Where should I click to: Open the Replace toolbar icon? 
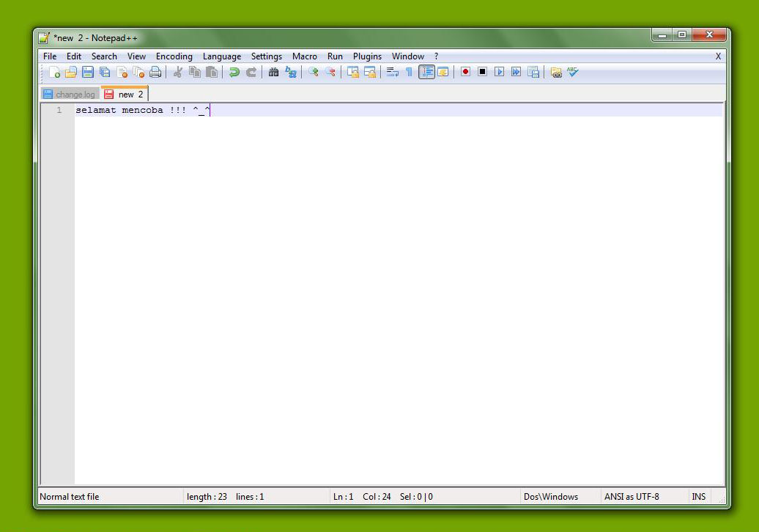pyautogui.click(x=290, y=72)
